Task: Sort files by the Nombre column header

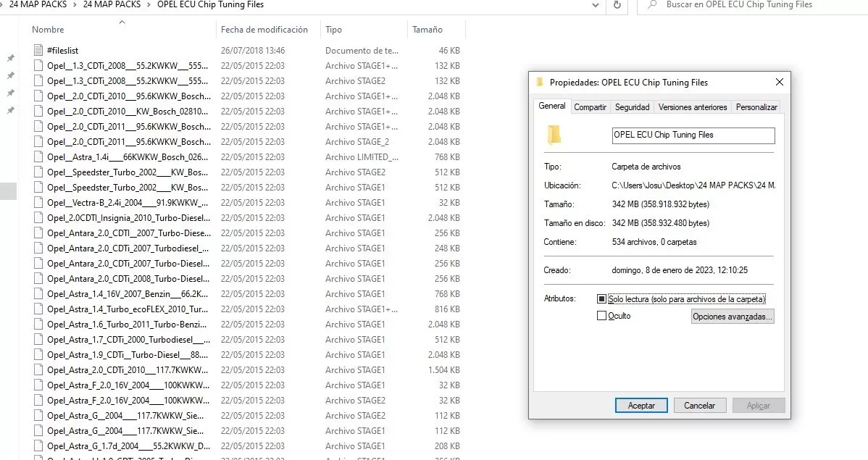Action: tap(48, 30)
